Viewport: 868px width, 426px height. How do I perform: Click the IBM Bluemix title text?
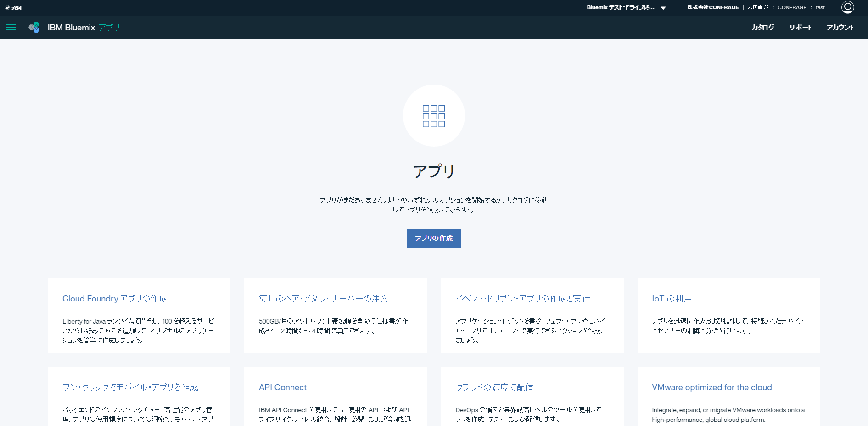coord(71,28)
